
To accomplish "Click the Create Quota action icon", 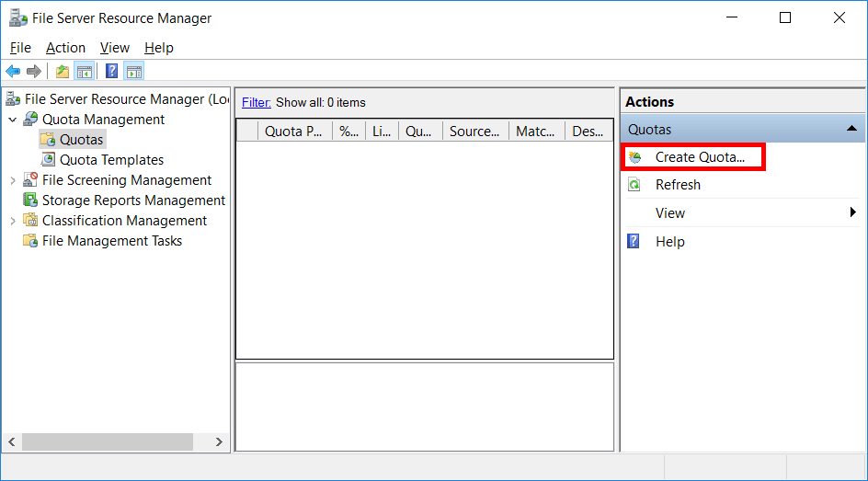I will [x=635, y=157].
